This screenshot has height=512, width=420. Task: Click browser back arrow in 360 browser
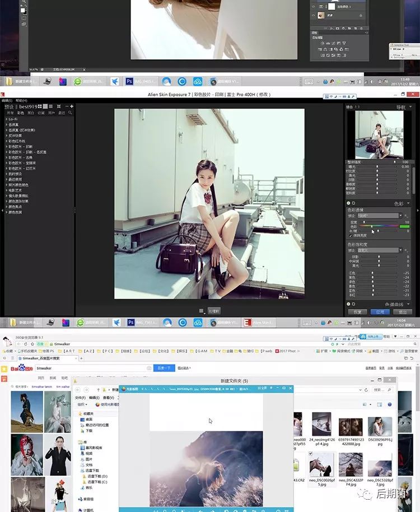[x=18, y=344]
